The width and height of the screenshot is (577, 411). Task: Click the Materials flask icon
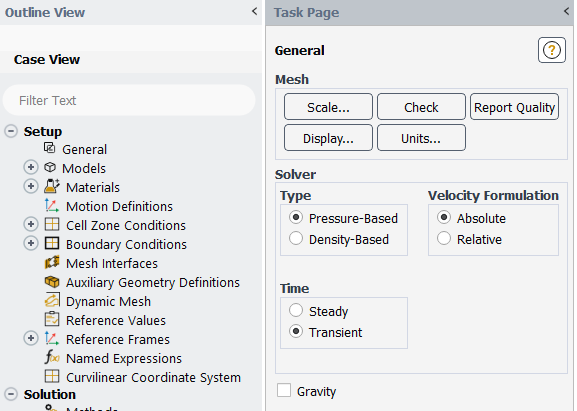pyautogui.click(x=52, y=186)
